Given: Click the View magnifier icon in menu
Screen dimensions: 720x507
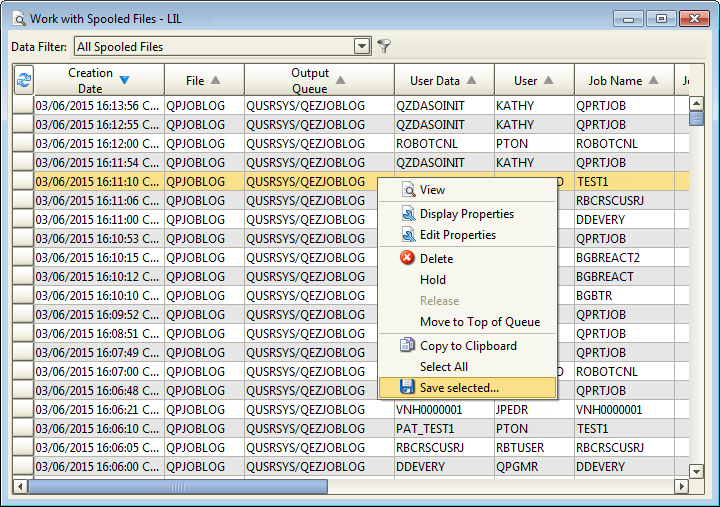Looking at the screenshot, I should 408,190.
